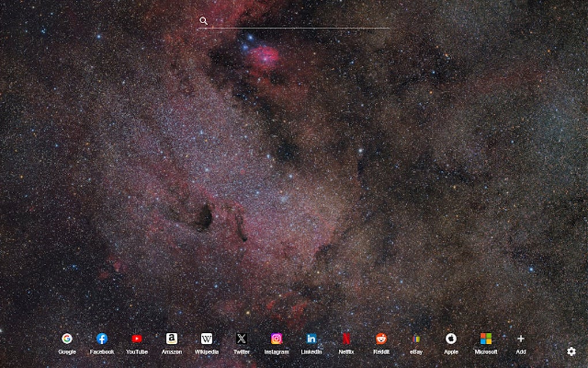Open Facebook from the shortcuts bar
The height and width of the screenshot is (368, 588).
click(x=102, y=339)
